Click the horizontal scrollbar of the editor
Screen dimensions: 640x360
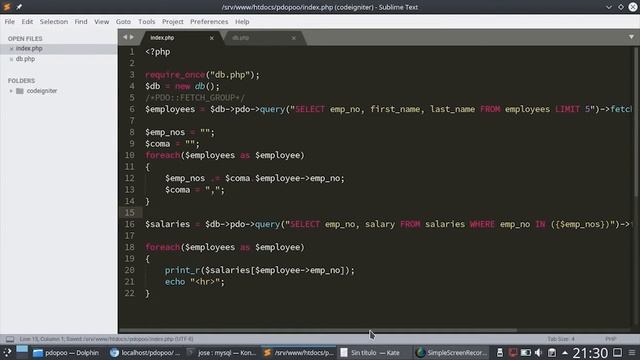pyautogui.click(x=318, y=330)
